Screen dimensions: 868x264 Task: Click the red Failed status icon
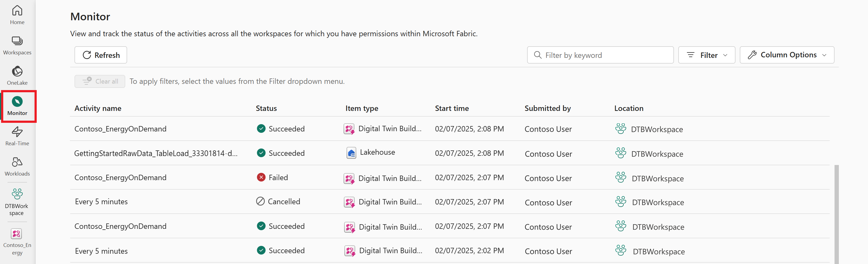click(x=261, y=177)
